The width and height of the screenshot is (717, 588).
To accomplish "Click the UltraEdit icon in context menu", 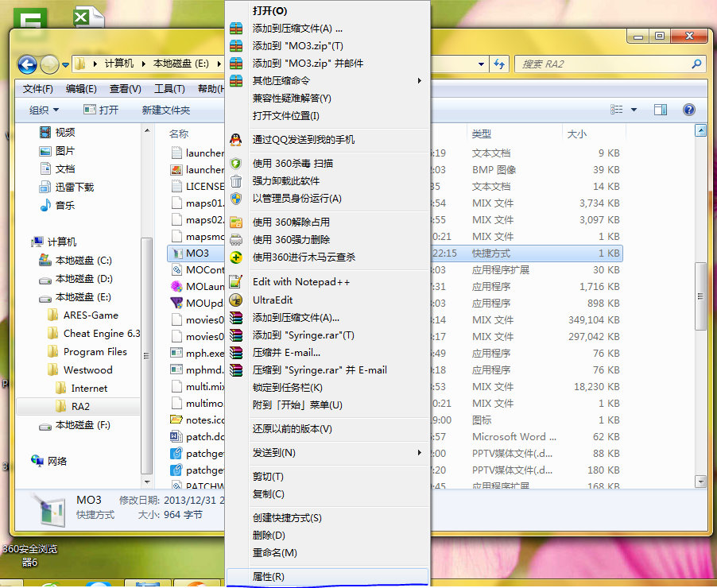I will pos(236,300).
